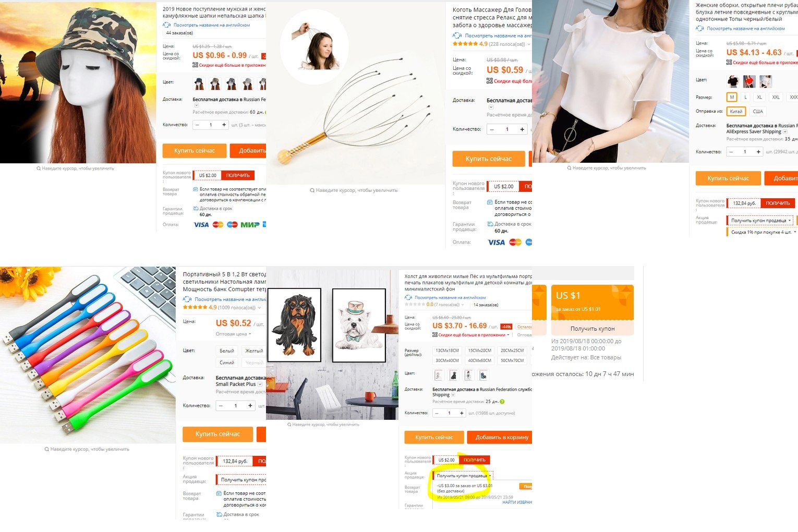Select the red blouse color swatch

749,81
